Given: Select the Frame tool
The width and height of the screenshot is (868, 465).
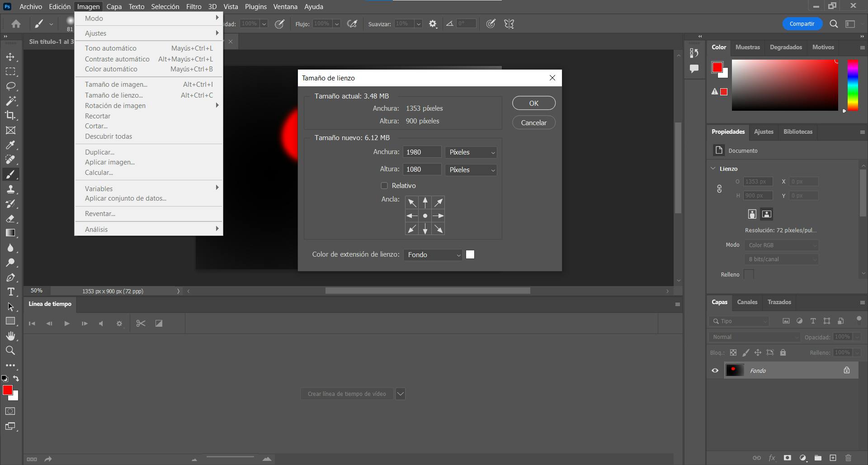Looking at the screenshot, I should point(10,130).
